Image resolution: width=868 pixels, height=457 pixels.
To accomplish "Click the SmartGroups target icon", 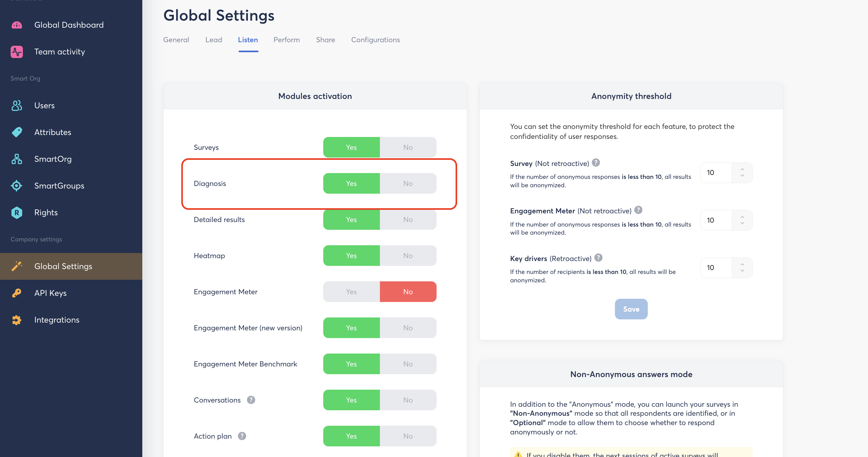I will [16, 186].
